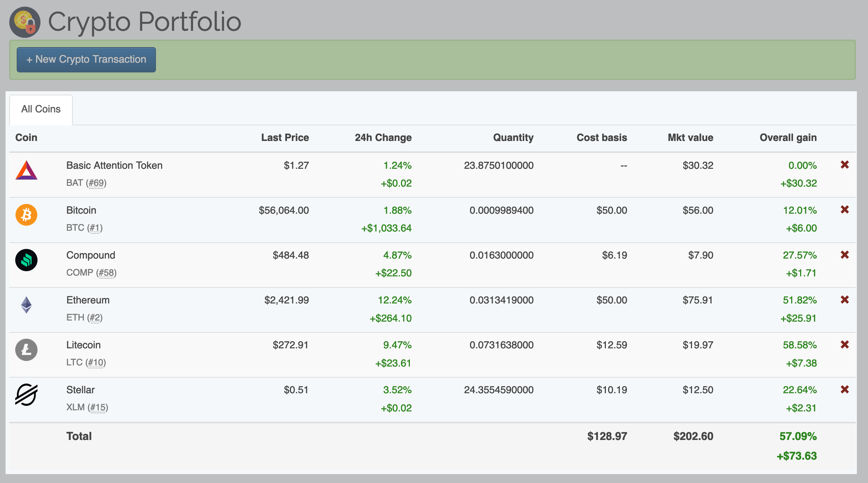Sort by the Overall gain column header
868x483 pixels.
coord(788,137)
